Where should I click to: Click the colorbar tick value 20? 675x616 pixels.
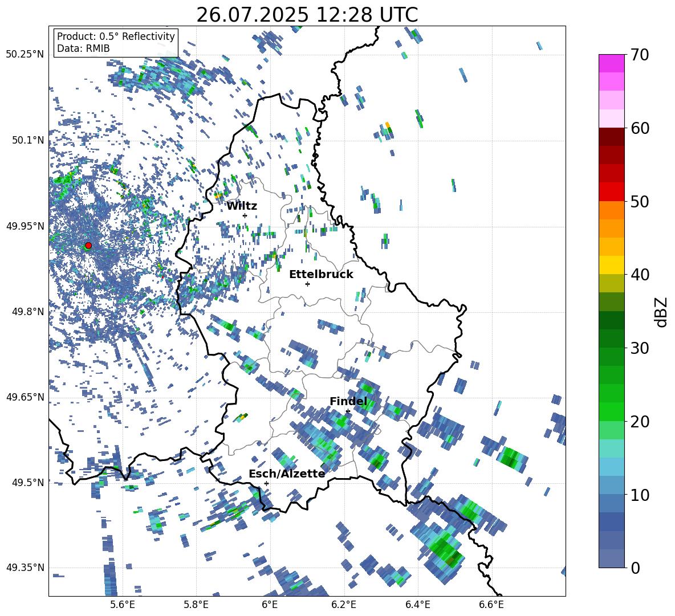point(640,421)
